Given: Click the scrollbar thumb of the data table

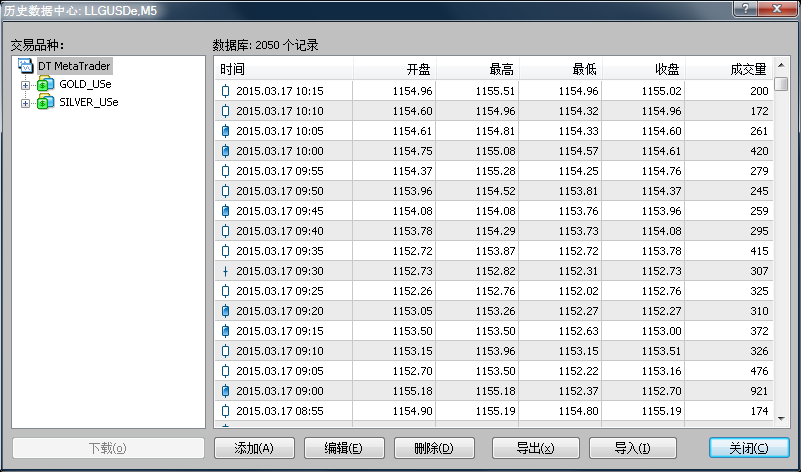Looking at the screenshot, I should coord(781,84).
